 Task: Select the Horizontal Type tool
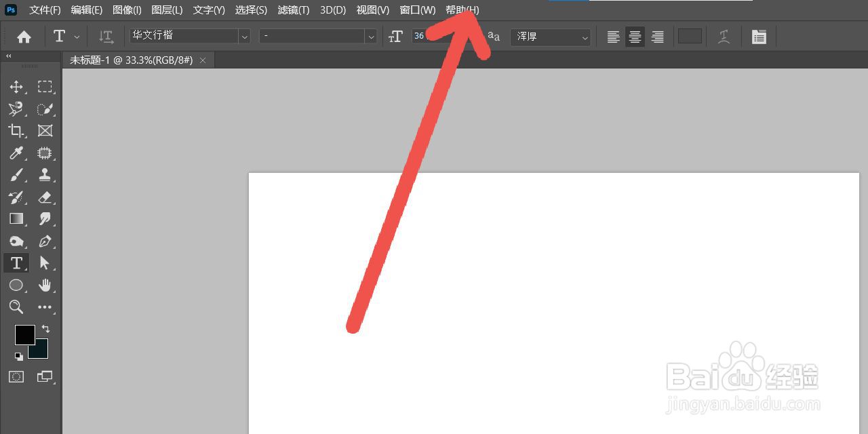click(16, 263)
